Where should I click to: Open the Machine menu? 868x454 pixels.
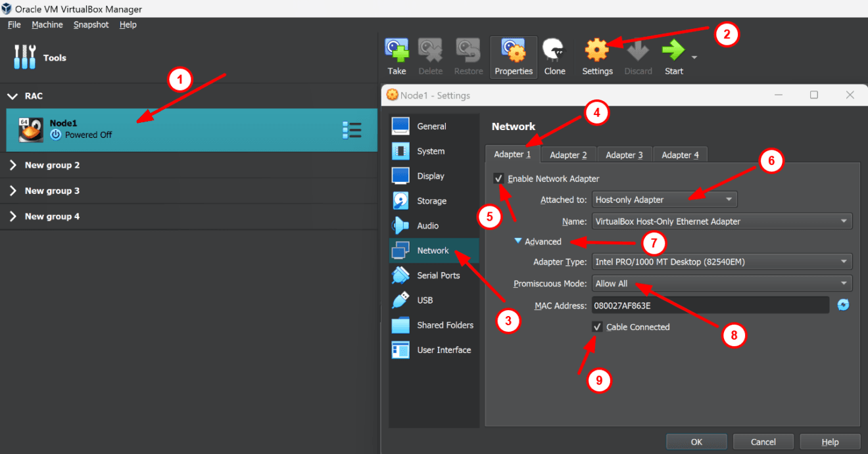tap(47, 24)
